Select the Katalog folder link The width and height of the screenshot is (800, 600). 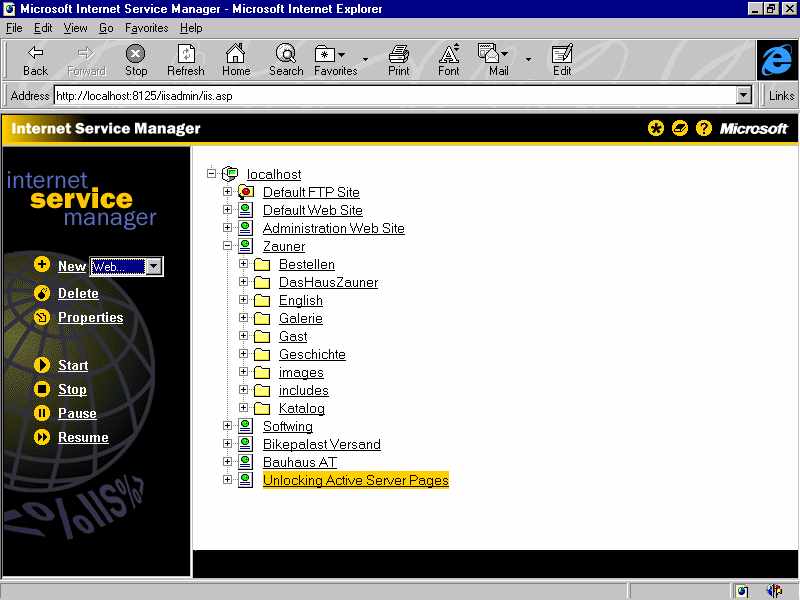[x=302, y=408]
